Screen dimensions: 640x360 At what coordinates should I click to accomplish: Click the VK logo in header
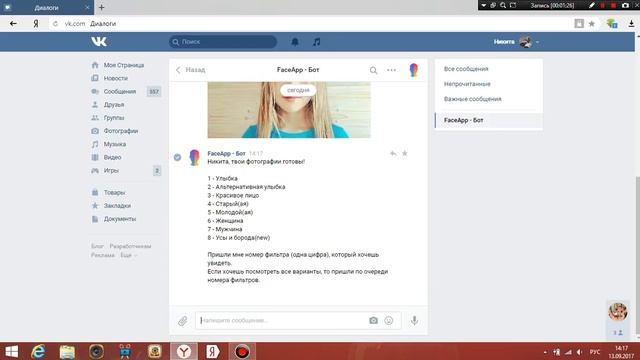pyautogui.click(x=99, y=42)
